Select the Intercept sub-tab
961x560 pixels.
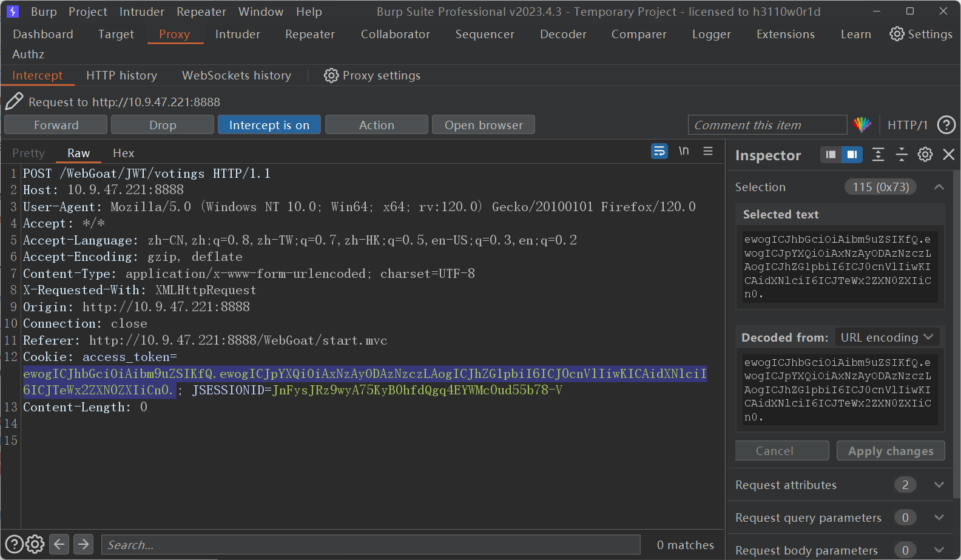click(38, 75)
